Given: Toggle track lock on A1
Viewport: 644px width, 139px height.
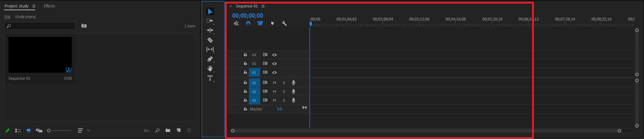Looking at the screenshot, I should 245,83.
